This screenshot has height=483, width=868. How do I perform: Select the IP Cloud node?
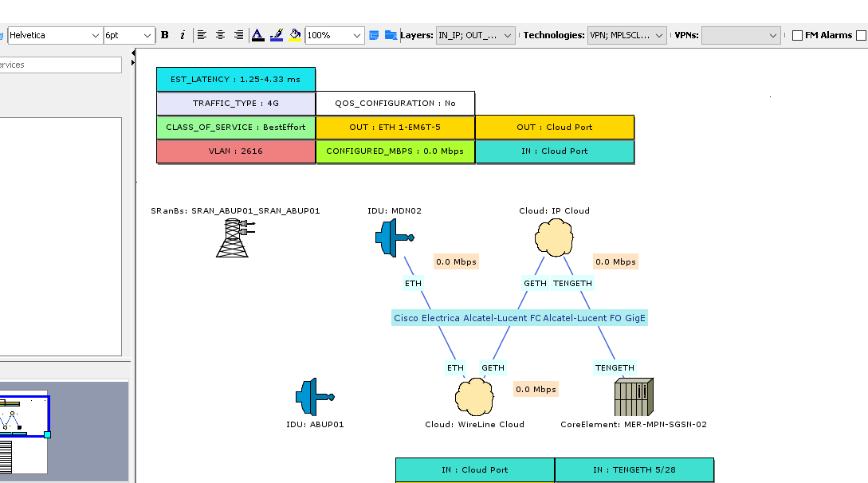(554, 237)
